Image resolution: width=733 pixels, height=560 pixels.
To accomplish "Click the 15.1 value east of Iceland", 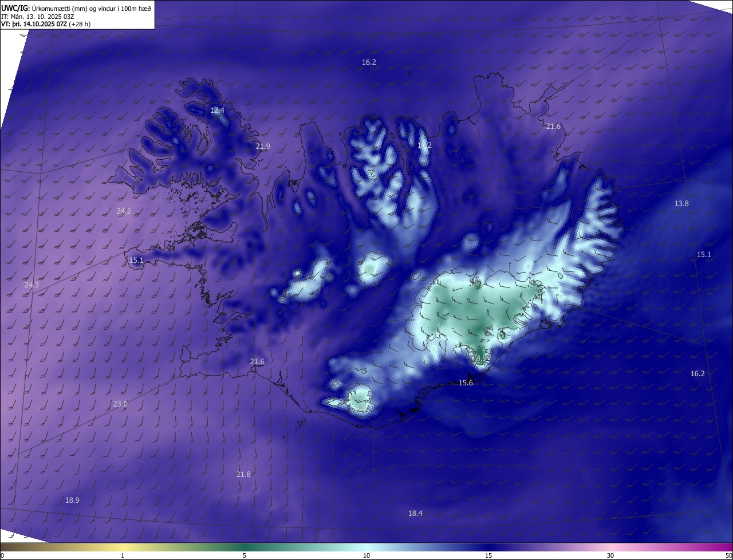I will point(703,254).
